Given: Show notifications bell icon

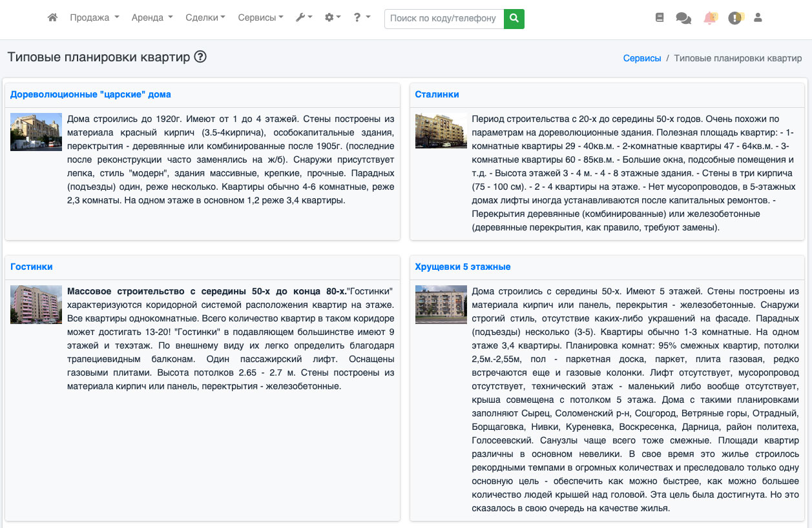Looking at the screenshot, I should point(710,18).
